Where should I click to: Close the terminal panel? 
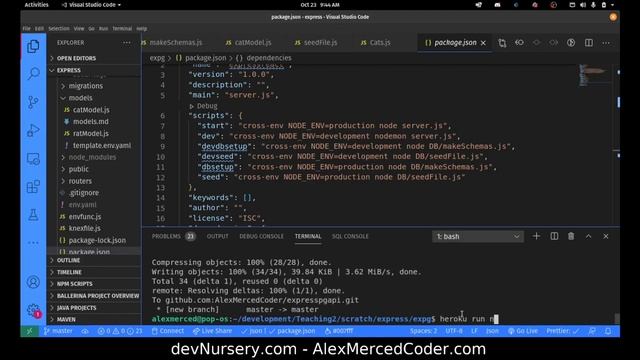click(x=606, y=236)
